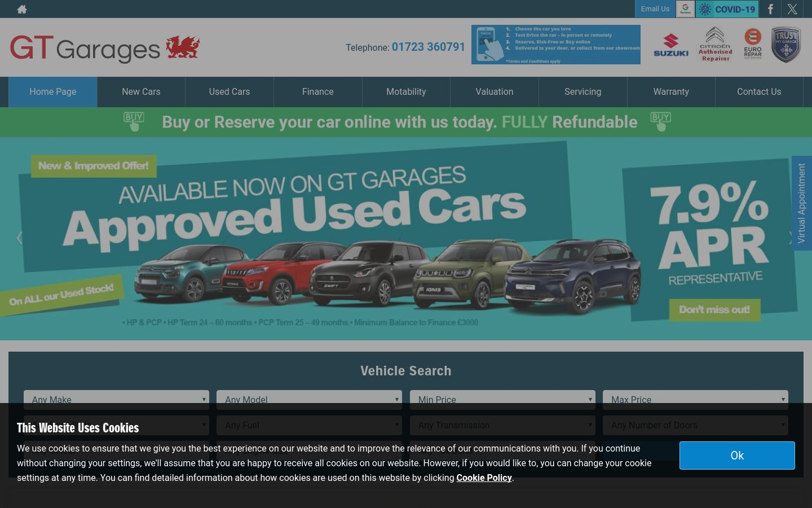
Task: Open the Used Cars menu
Action: pos(230,92)
